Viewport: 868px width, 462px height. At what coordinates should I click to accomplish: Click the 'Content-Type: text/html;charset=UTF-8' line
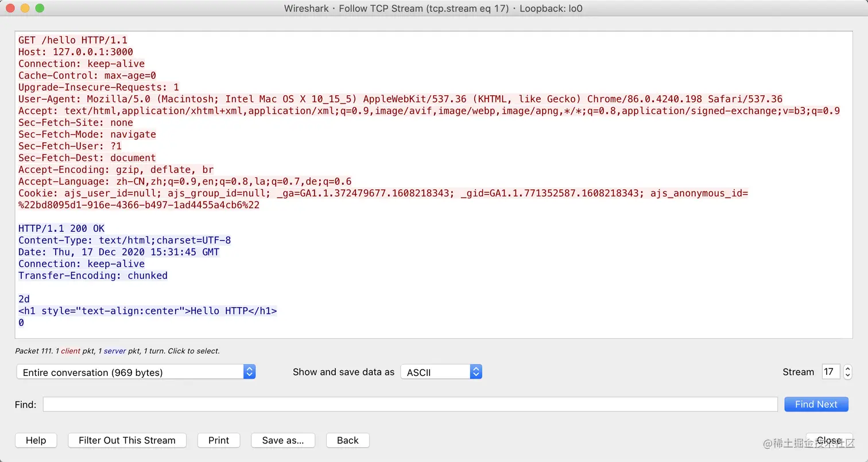pos(125,240)
